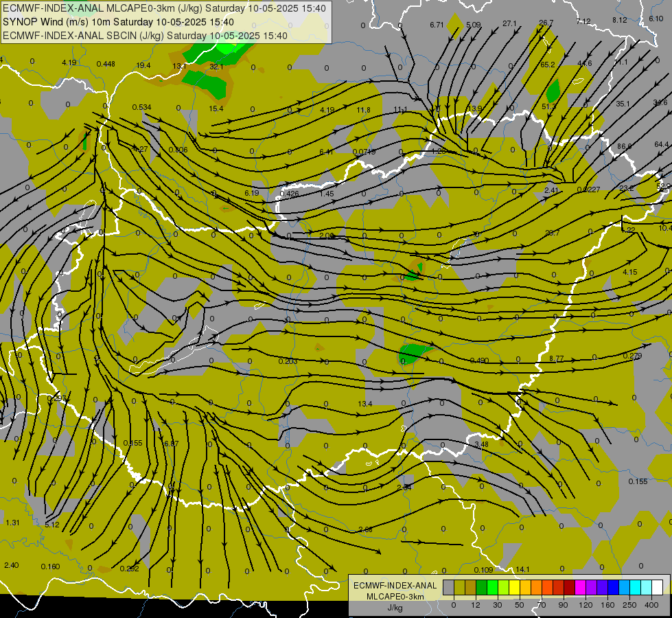This screenshot has width=672, height=618.
Task: Click the green MLCAPE patch near value '51.3'
Action: click(553, 91)
